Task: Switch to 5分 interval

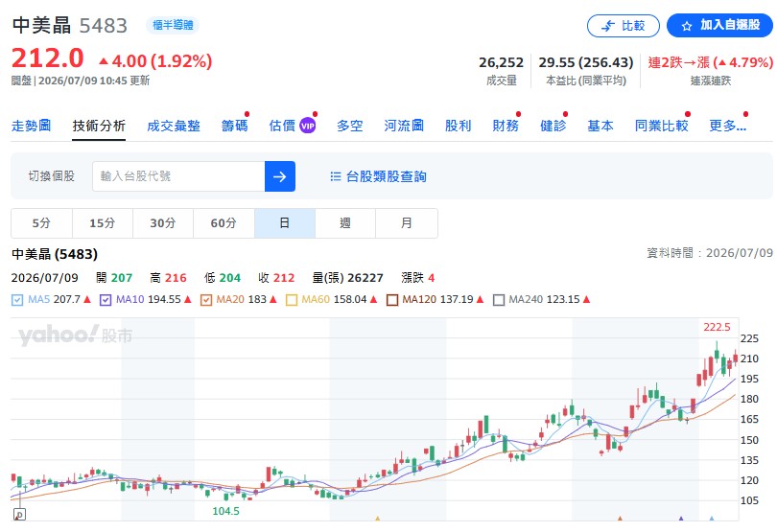Action: 41,223
